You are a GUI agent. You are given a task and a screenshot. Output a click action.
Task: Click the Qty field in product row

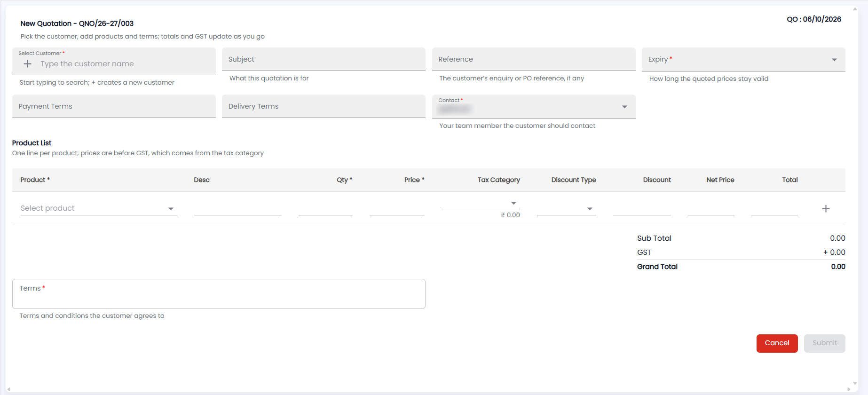click(325, 209)
